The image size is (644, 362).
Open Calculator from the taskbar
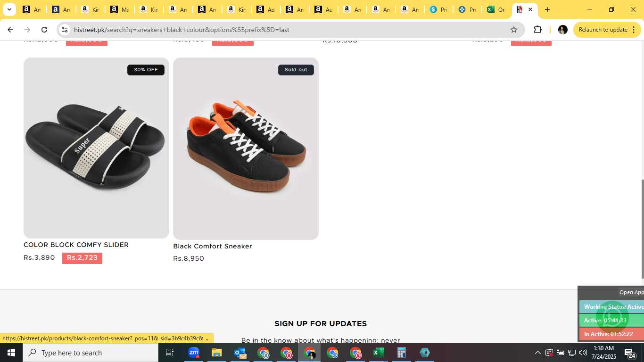coord(402,353)
